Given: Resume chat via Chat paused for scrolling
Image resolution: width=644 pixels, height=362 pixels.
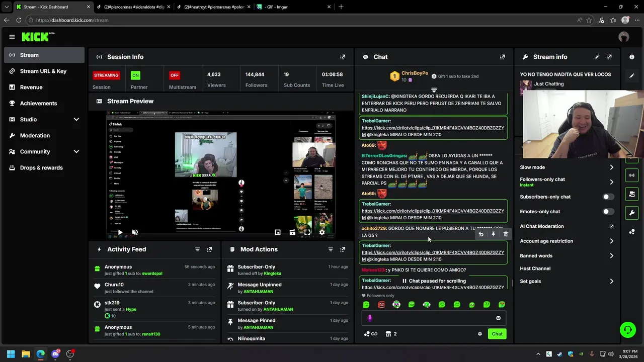Looking at the screenshot, I should pos(434,281).
